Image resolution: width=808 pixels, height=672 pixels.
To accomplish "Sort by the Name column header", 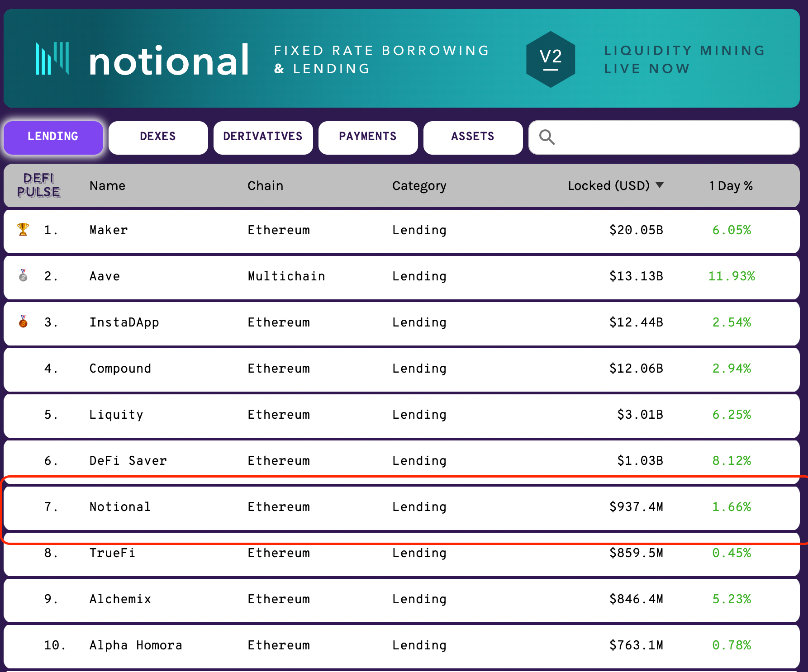I will pos(107,185).
